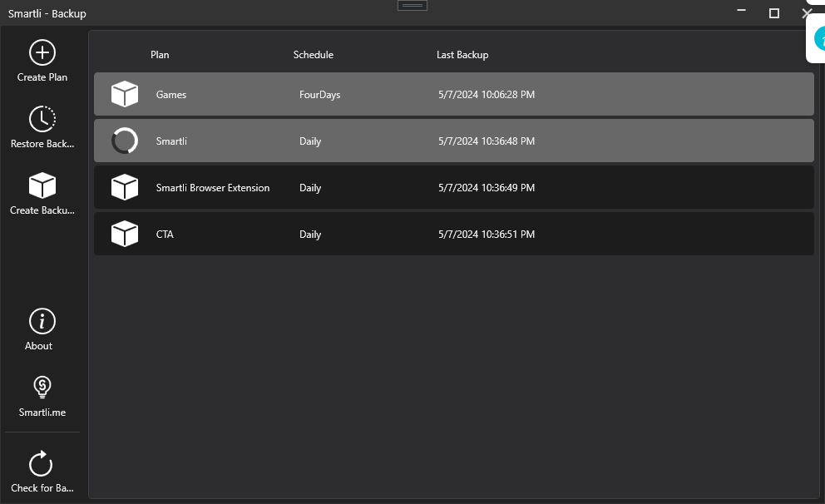
Task: Select the Games plan name
Action: point(171,95)
